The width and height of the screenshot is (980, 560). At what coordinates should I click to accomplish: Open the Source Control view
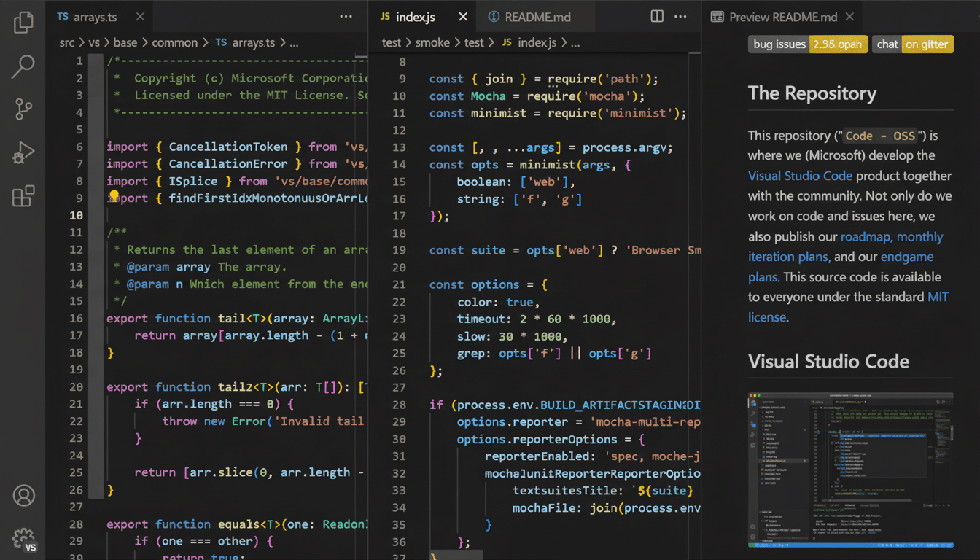(x=23, y=109)
